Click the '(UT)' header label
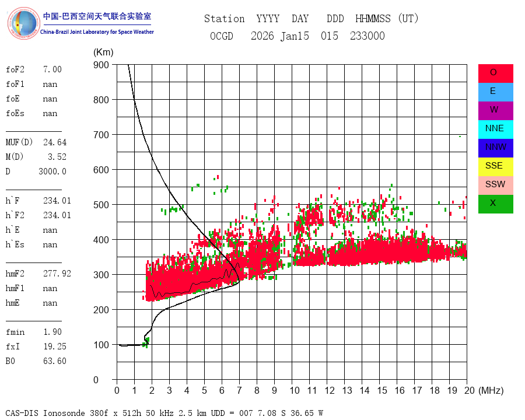Viewport: 525px width, 420px height. click(408, 19)
